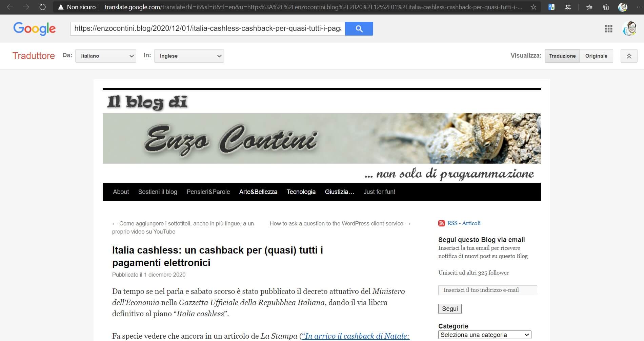Open the target language Inglese dropdown
Viewport: 644px width, 341px height.
pyautogui.click(x=189, y=56)
